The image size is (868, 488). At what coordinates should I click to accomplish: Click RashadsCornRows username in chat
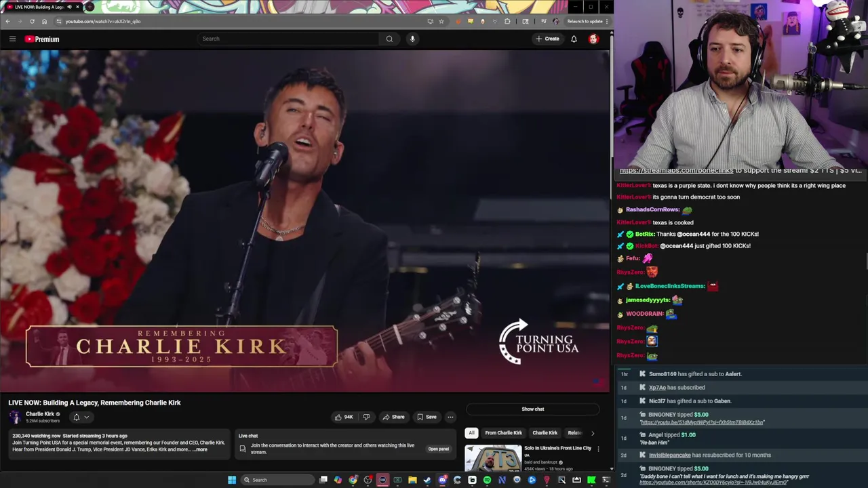652,209
